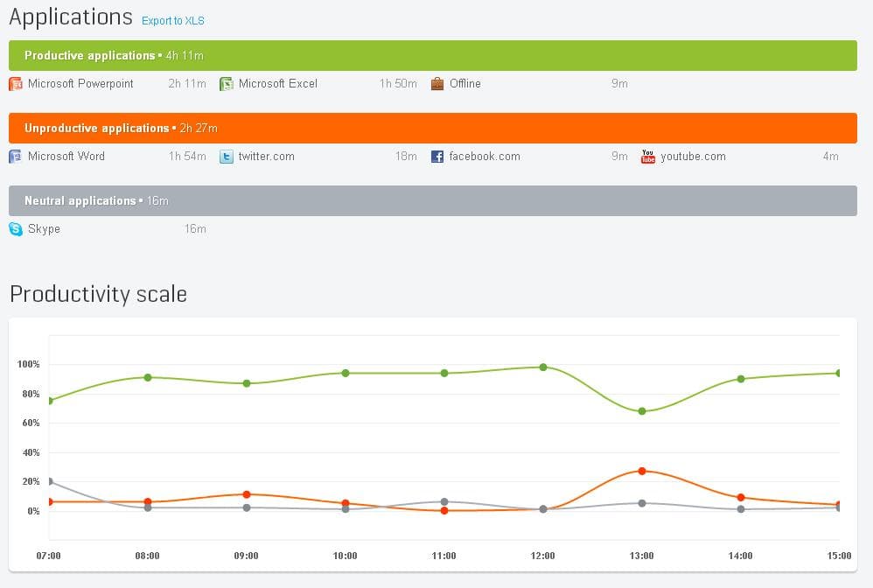Click the Microsoft Word icon
This screenshot has height=588, width=873.
pos(16,157)
